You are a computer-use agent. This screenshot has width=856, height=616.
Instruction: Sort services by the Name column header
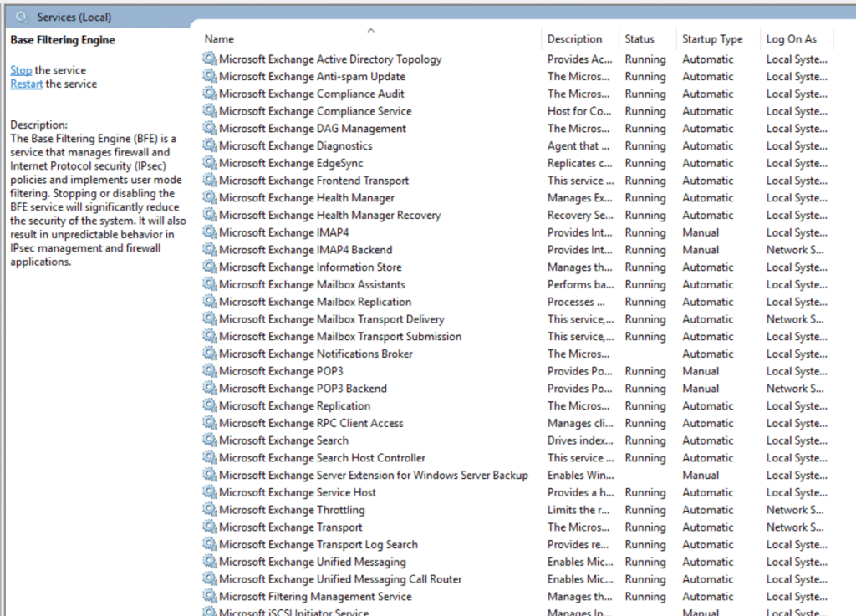coord(220,39)
